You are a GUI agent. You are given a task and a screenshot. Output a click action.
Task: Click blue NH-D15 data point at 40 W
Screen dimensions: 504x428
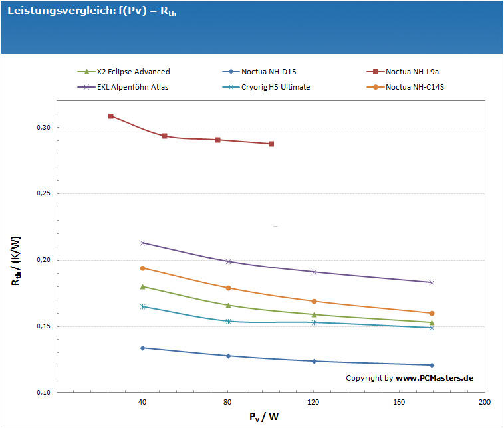pos(143,348)
